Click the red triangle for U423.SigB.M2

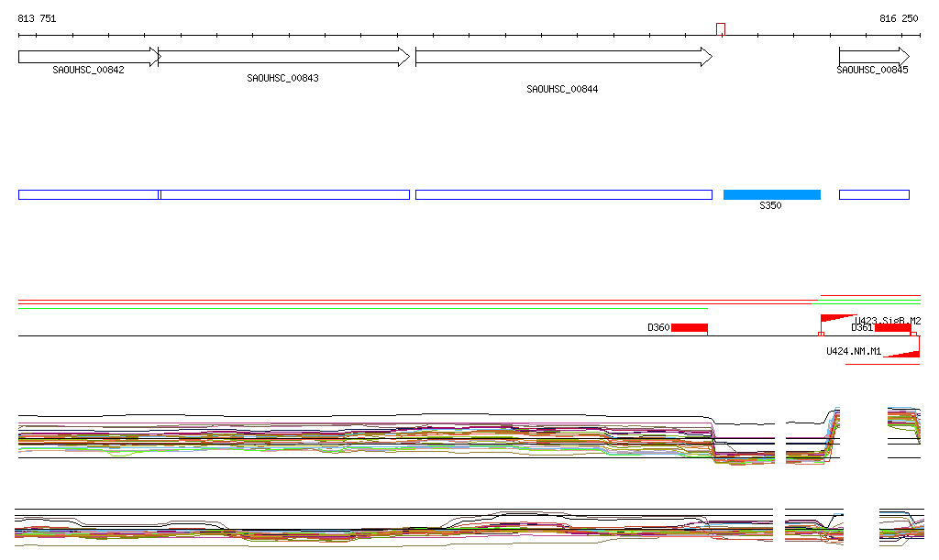(x=836, y=318)
